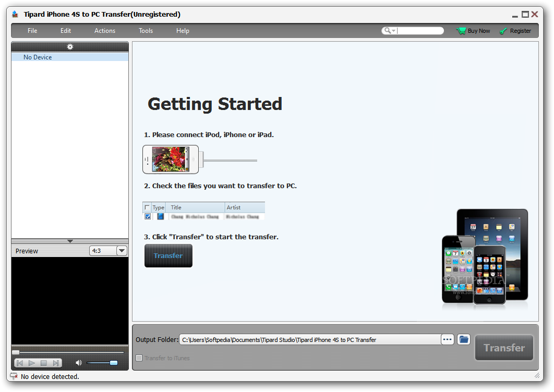Maximize the Tipard window
This screenshot has width=554, height=392.
coord(525,15)
